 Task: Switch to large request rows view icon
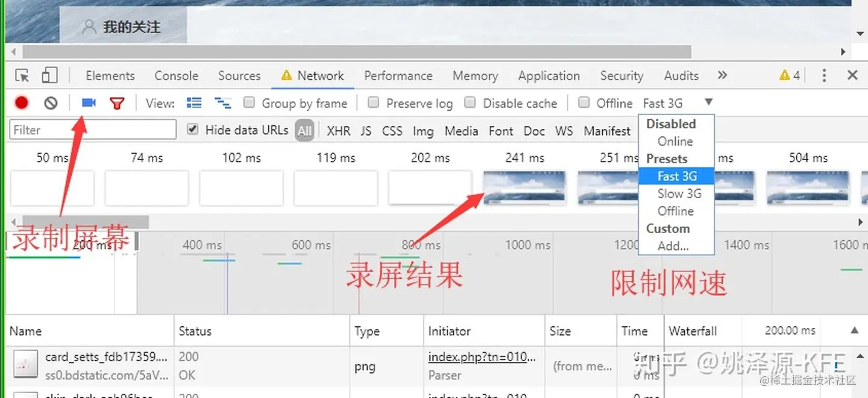coord(194,103)
